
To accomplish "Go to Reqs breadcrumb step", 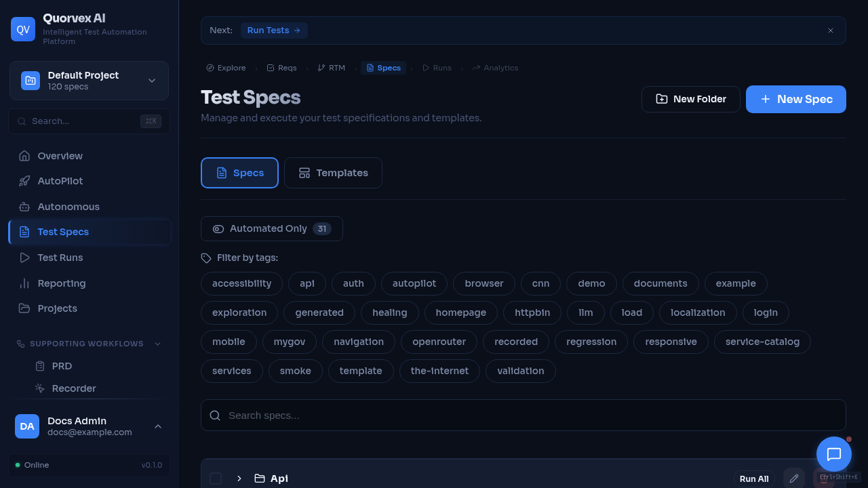I will (281, 68).
